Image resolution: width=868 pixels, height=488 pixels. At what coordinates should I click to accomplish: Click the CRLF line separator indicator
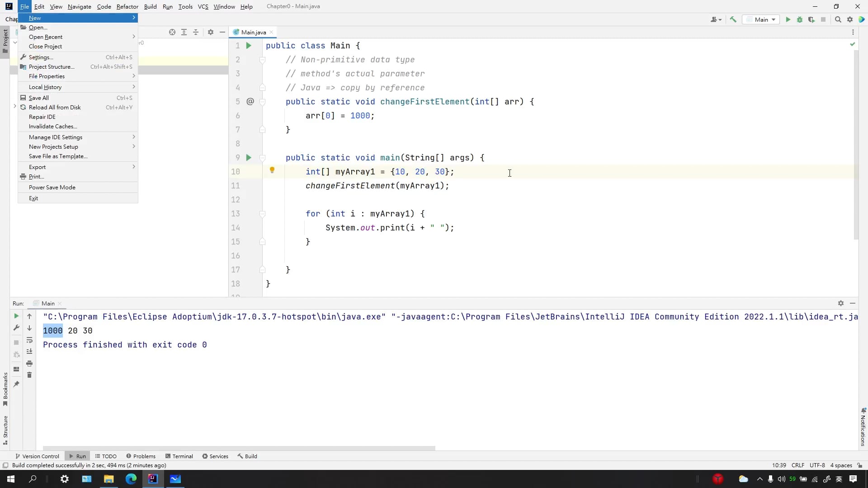pos(797,465)
